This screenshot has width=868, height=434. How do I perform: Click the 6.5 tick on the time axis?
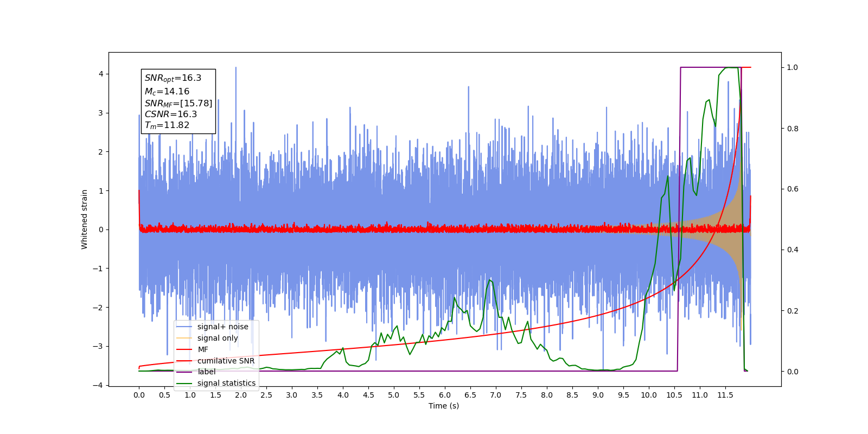pyautogui.click(x=470, y=395)
